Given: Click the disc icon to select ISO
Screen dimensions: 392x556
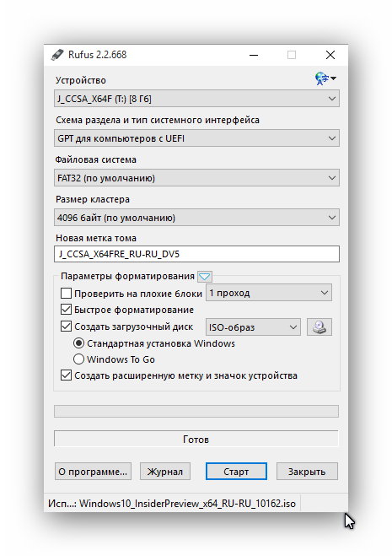Looking at the screenshot, I should (320, 327).
